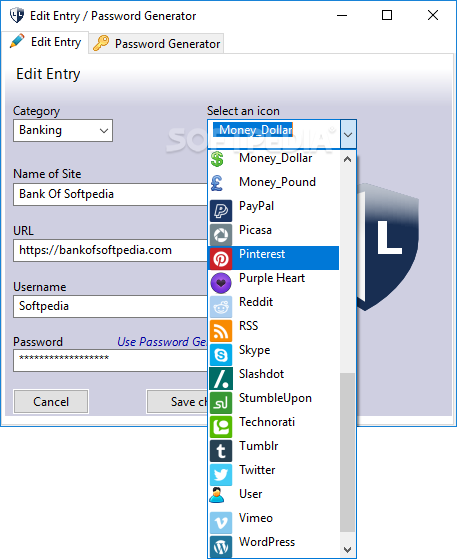Choose the Reddit alien icon

[221, 307]
